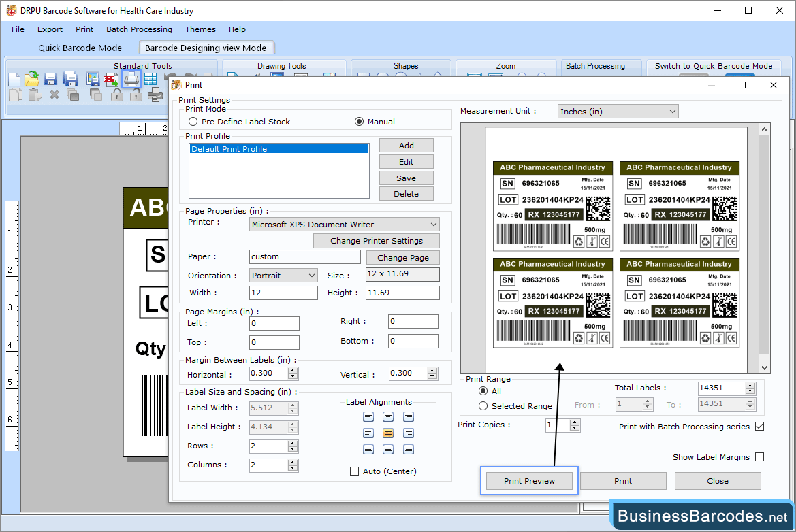Viewport: 796px width, 532px height.
Task: Click the Left page margin field
Action: click(x=274, y=324)
